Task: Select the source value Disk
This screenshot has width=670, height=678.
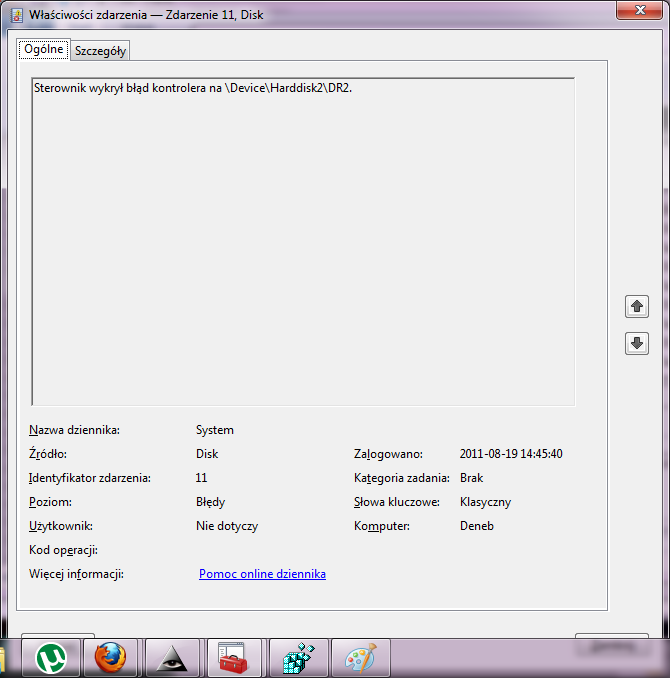Action: [207, 454]
